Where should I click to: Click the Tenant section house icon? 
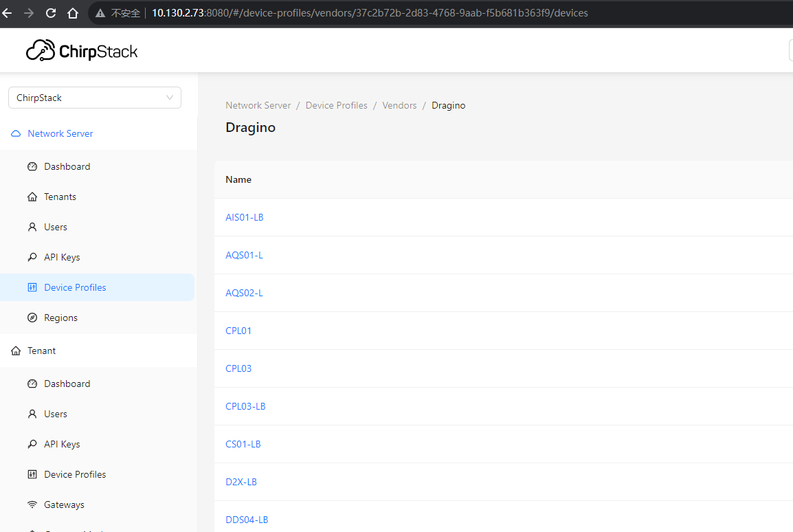click(16, 351)
